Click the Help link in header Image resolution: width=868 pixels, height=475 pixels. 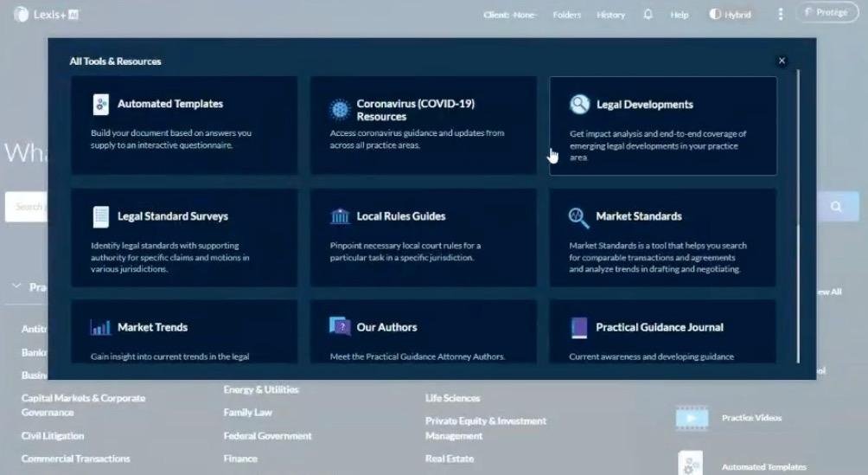pos(680,15)
